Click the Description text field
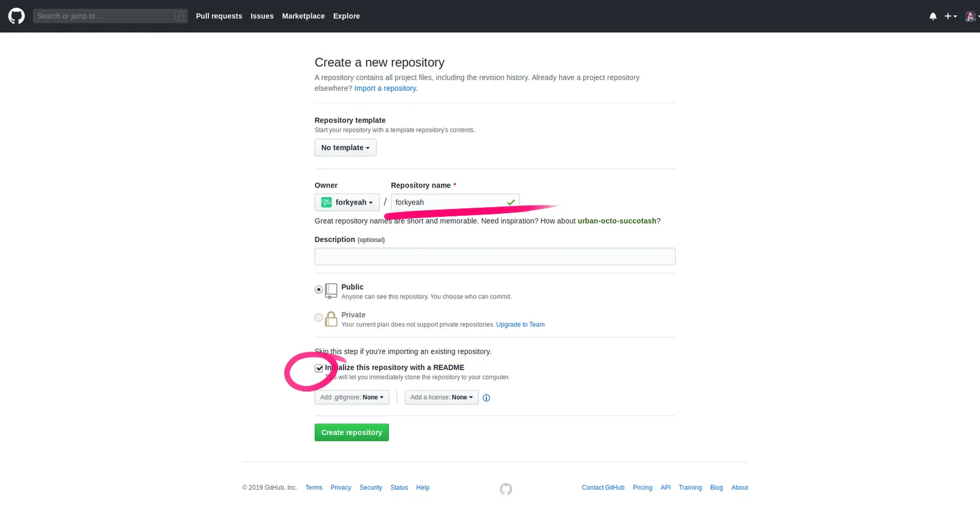Viewport: 980px width, 516px height. point(495,257)
